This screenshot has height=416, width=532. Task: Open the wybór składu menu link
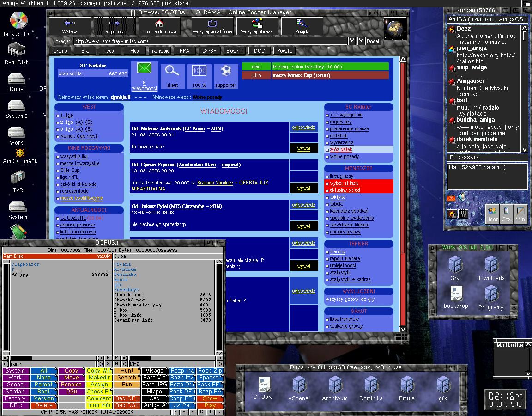point(344,183)
